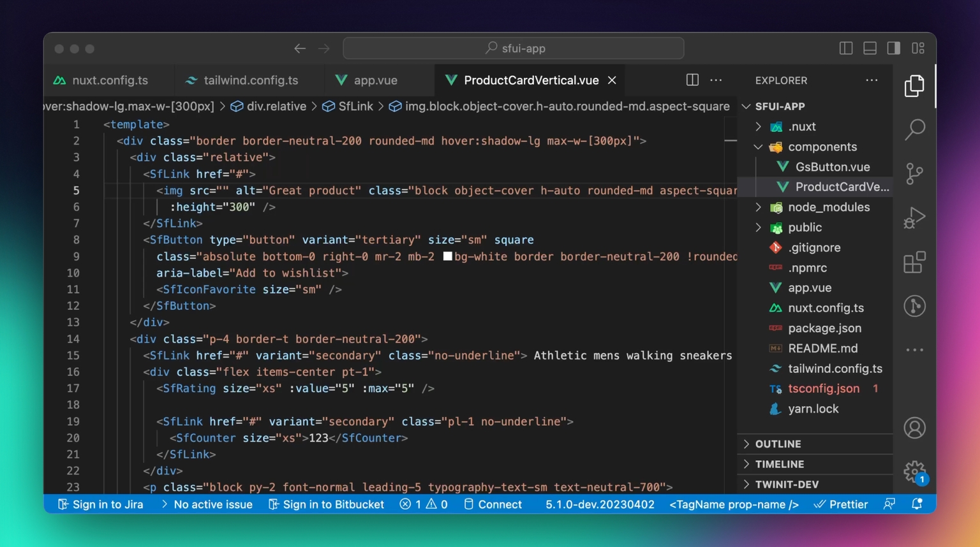
Task: Close the ProductCardVertical.vue tab
Action: click(x=612, y=80)
